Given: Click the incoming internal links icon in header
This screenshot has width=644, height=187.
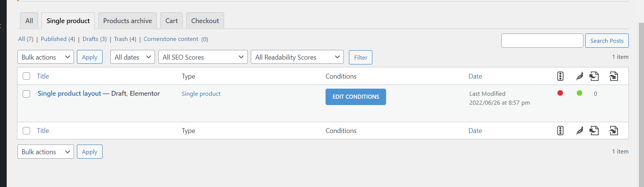Looking at the screenshot, I should (614, 76).
